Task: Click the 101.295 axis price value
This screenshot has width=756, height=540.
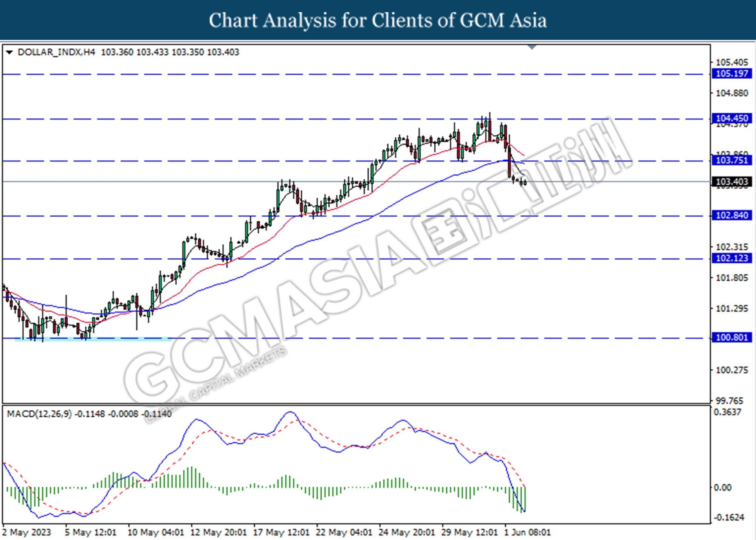Action: pos(732,309)
